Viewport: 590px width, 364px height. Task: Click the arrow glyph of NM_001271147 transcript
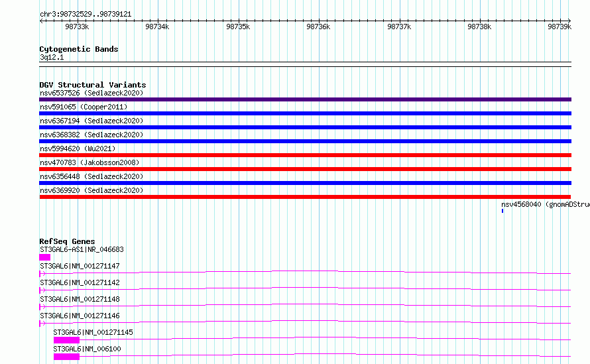coord(42,274)
